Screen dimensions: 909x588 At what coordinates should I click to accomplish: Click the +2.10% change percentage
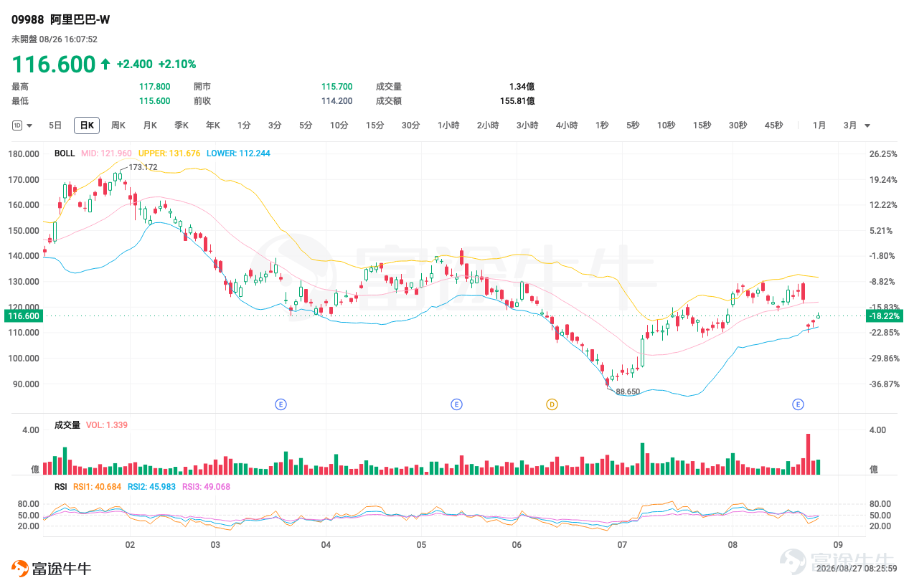tap(177, 64)
